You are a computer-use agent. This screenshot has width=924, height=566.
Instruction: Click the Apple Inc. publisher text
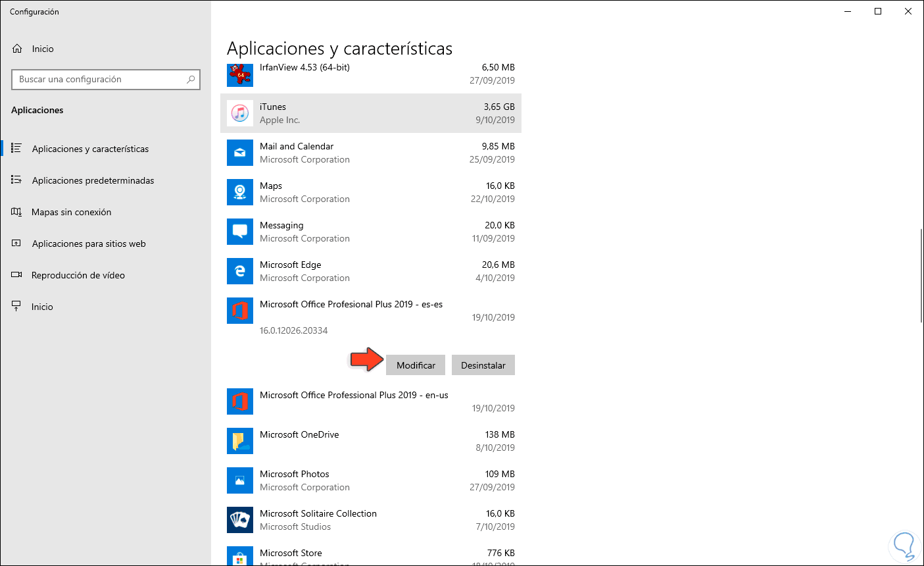point(280,120)
